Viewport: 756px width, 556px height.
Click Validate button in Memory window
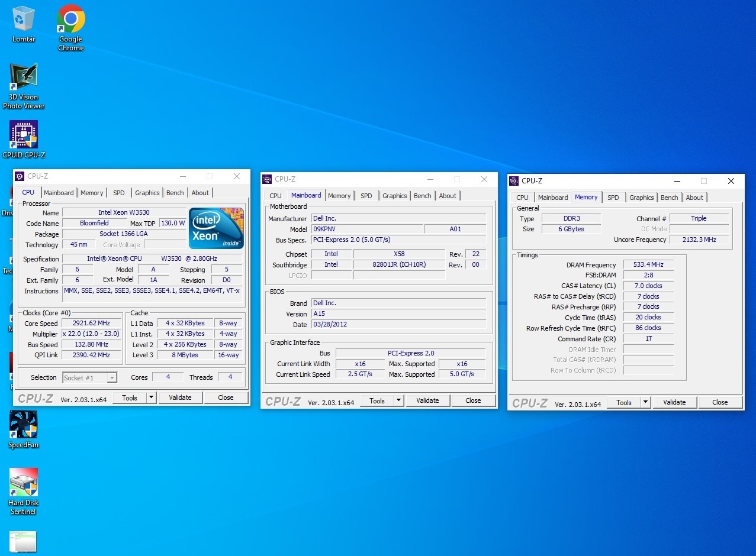(674, 403)
